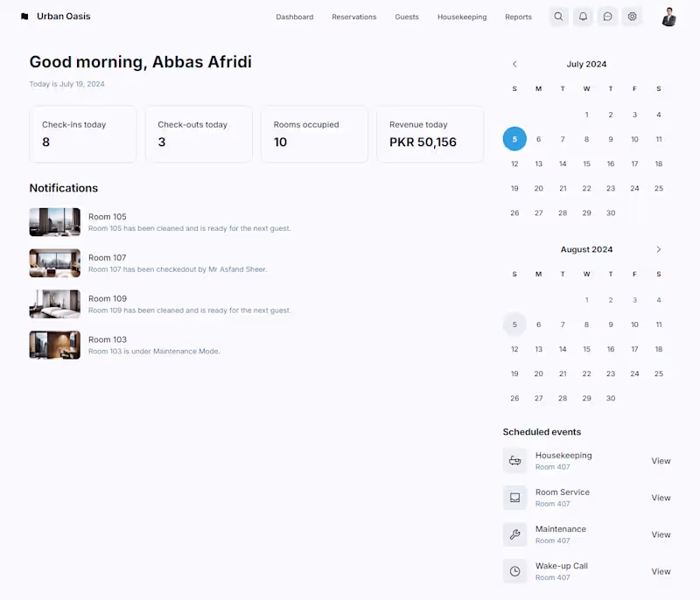Image resolution: width=700 pixels, height=600 pixels.
Task: Open the user profile avatar
Action: [x=669, y=17]
